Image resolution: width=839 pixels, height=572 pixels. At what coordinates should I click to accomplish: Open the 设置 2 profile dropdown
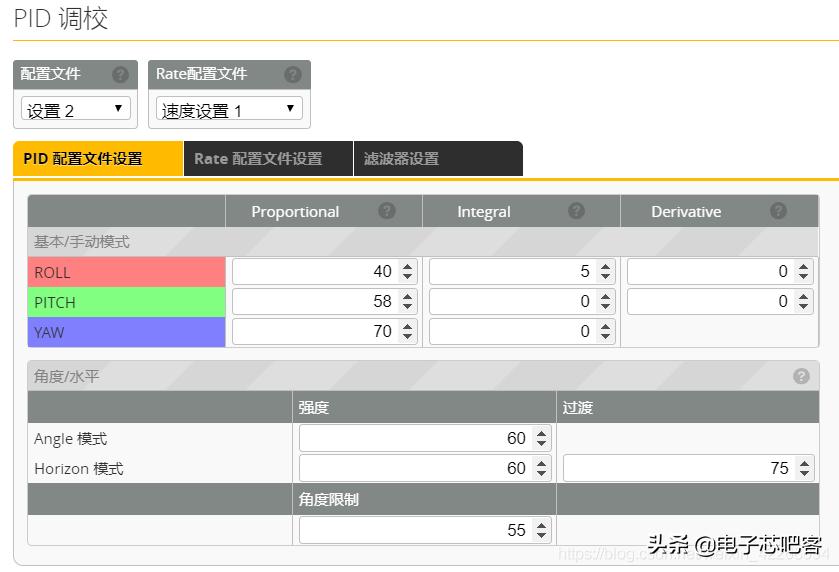(76, 109)
